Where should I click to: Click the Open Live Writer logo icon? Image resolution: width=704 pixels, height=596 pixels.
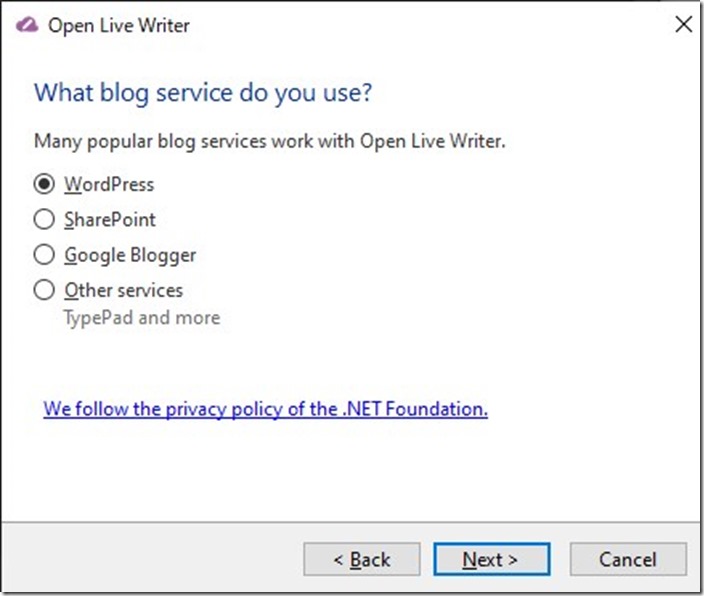tap(27, 25)
